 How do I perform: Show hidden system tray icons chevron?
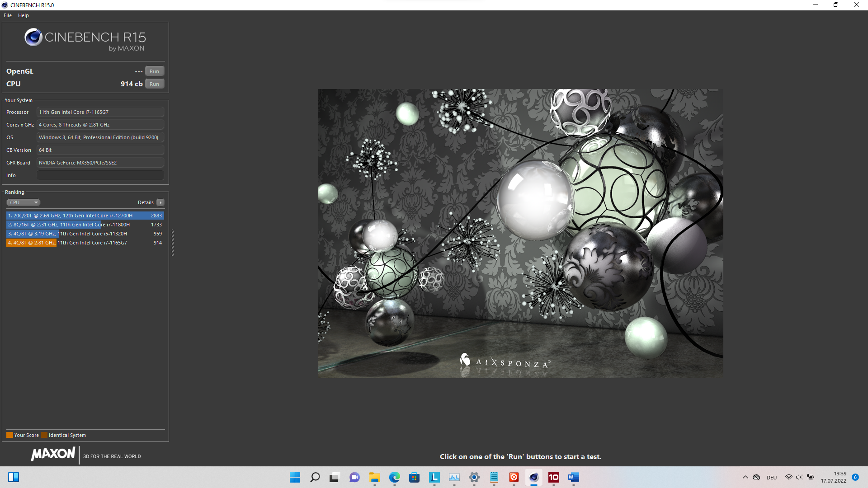pyautogui.click(x=745, y=477)
